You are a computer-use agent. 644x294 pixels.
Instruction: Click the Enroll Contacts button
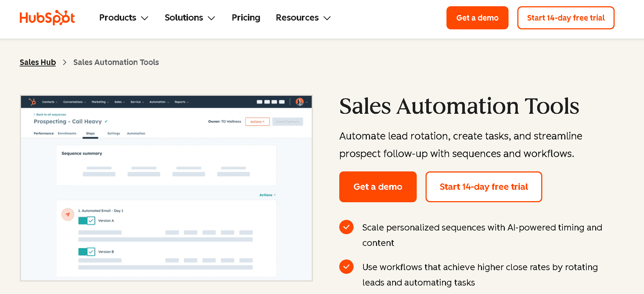[x=287, y=121]
